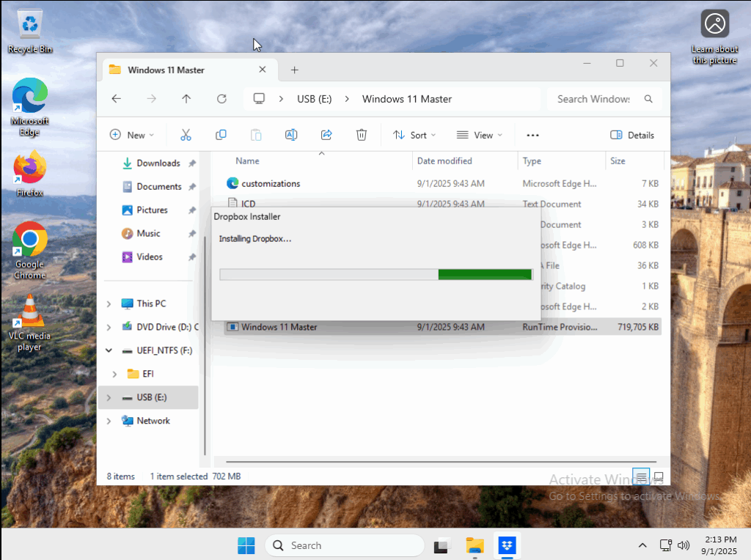Collapse the UEFI_NTFS (F:) tree node
This screenshot has height=560, width=751.
pyautogui.click(x=109, y=350)
